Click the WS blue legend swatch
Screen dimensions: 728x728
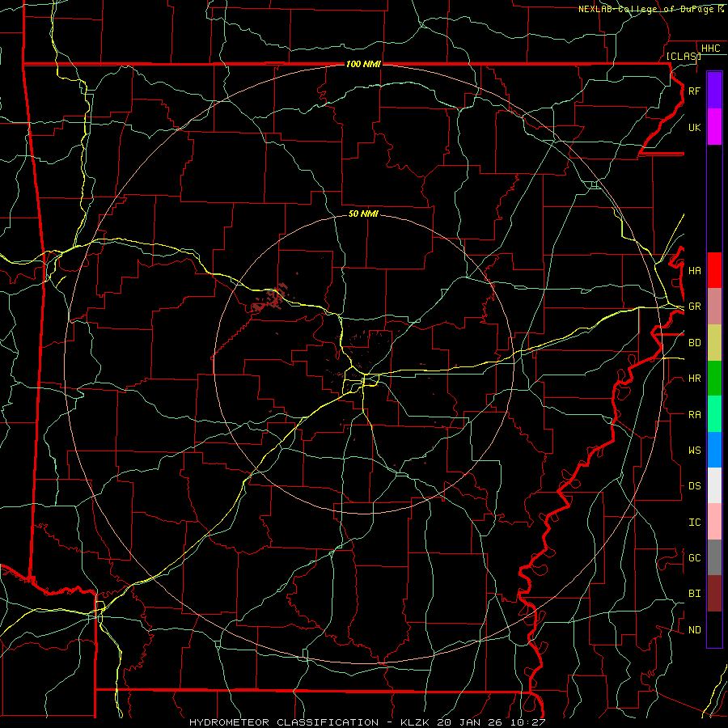pyautogui.click(x=714, y=450)
